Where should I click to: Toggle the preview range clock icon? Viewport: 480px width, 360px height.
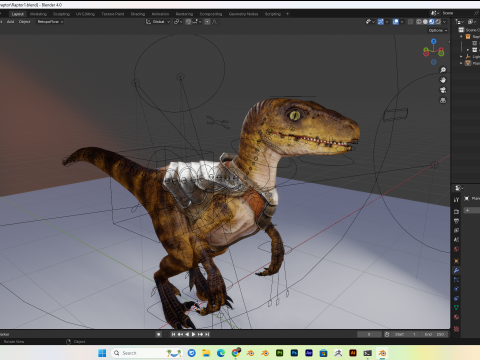(x=387, y=334)
